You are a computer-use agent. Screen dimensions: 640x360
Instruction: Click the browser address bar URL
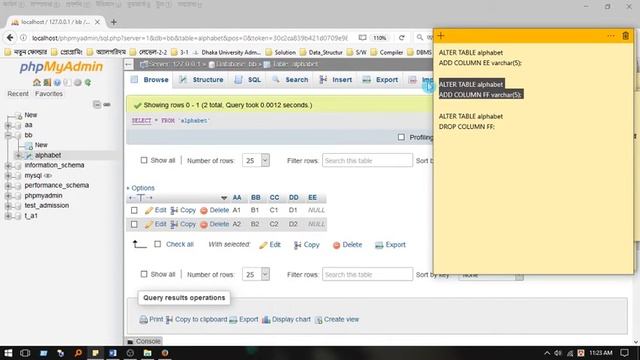tap(190, 38)
